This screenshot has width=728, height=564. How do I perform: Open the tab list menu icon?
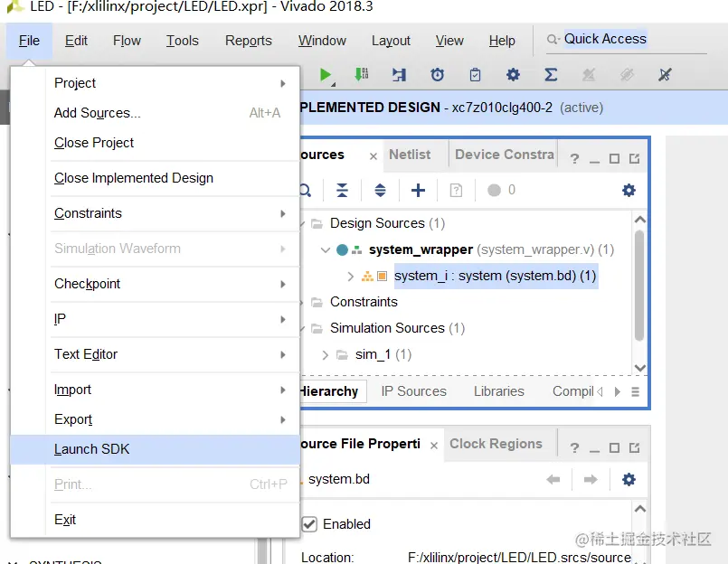pyautogui.click(x=635, y=391)
